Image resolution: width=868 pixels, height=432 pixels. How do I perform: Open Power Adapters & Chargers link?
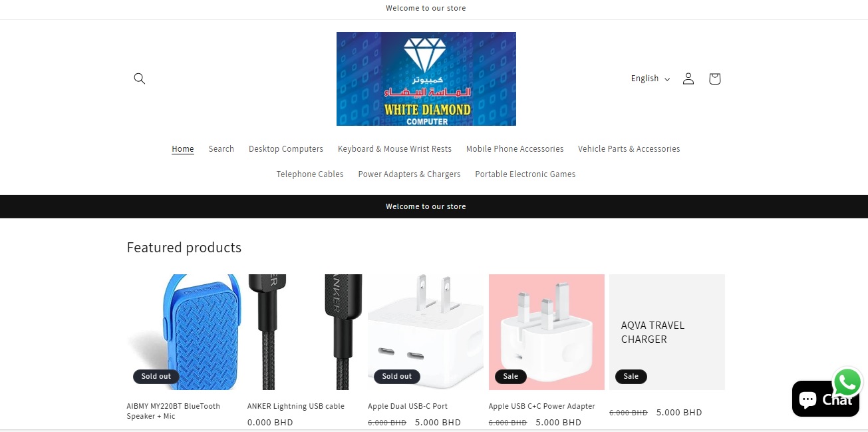[409, 174]
